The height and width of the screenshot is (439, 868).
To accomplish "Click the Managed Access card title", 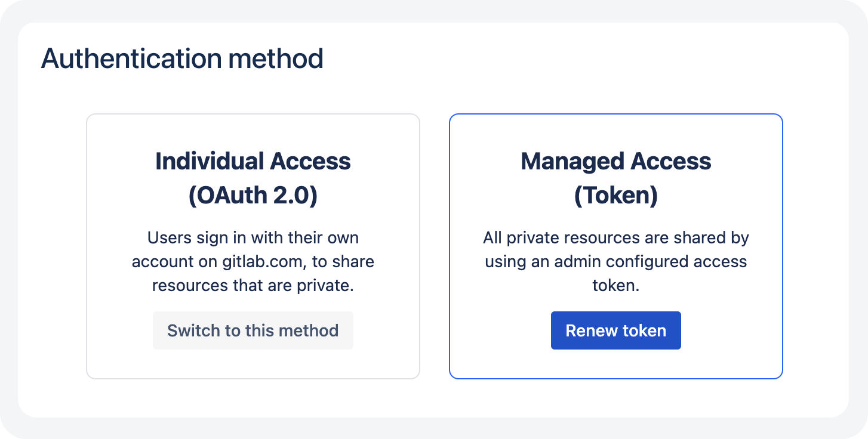I will 615,161.
